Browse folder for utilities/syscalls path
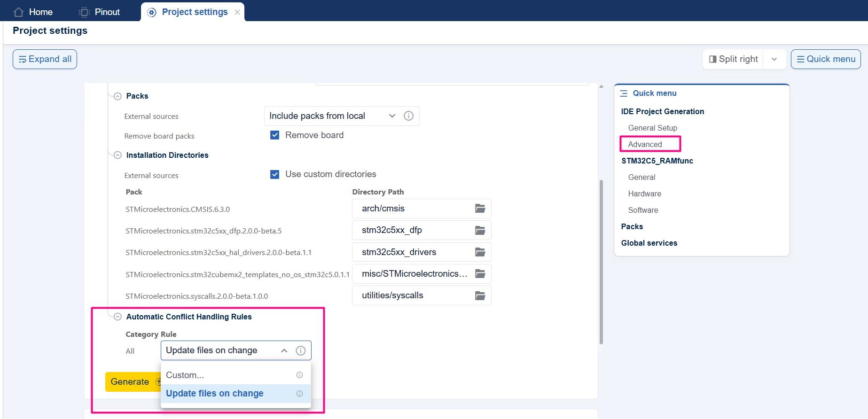Image resolution: width=868 pixels, height=419 pixels. [x=480, y=295]
